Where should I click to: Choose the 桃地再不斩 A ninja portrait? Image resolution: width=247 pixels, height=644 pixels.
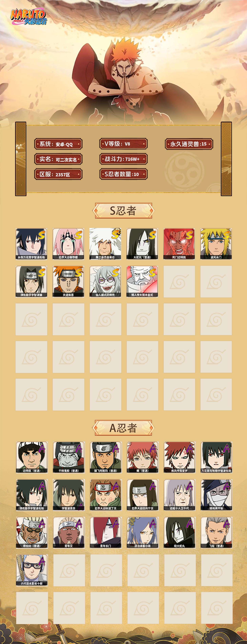(217, 495)
